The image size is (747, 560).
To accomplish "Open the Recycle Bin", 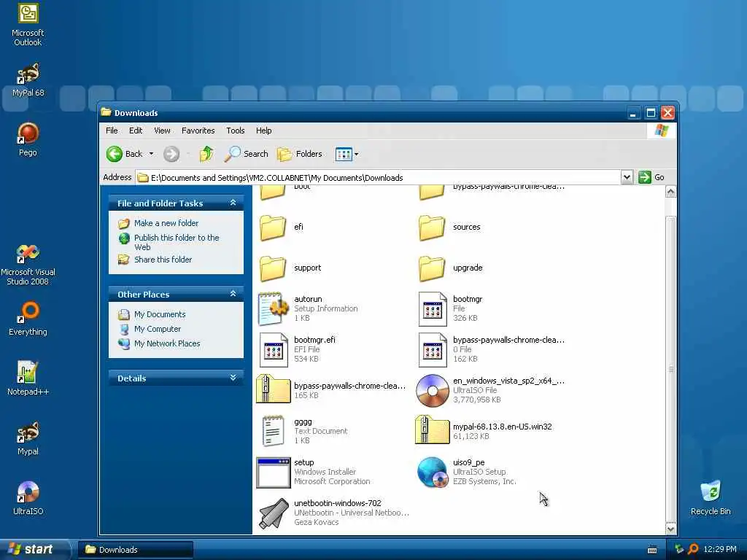I will pyautogui.click(x=711, y=498).
